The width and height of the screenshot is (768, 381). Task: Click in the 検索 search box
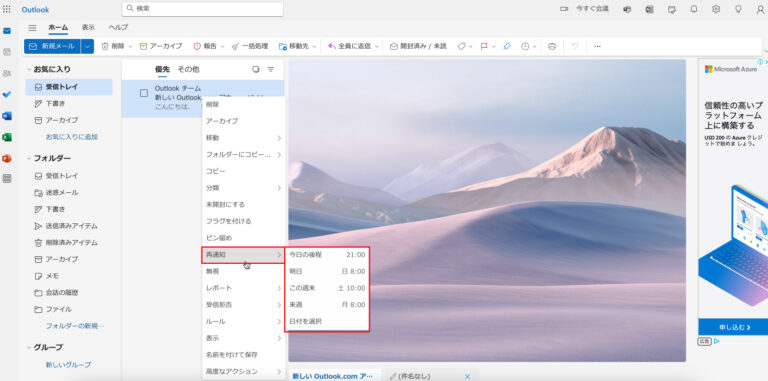[x=203, y=9]
